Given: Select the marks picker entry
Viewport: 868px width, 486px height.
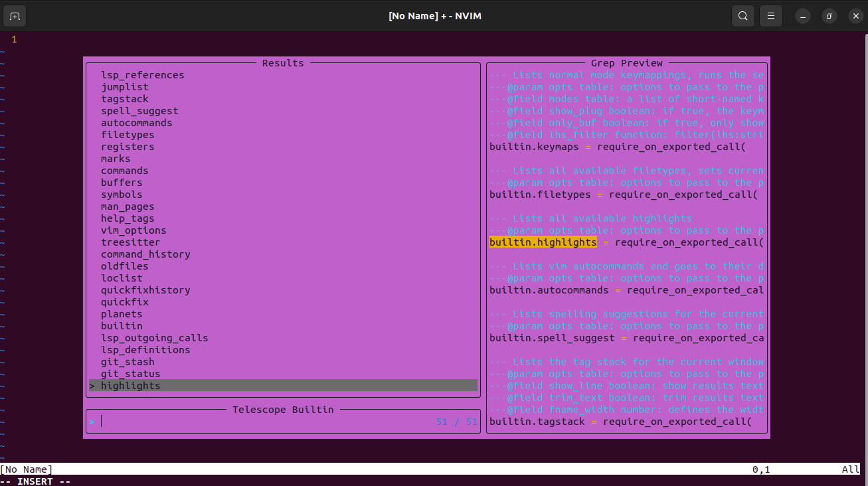Looking at the screenshot, I should tap(116, 159).
